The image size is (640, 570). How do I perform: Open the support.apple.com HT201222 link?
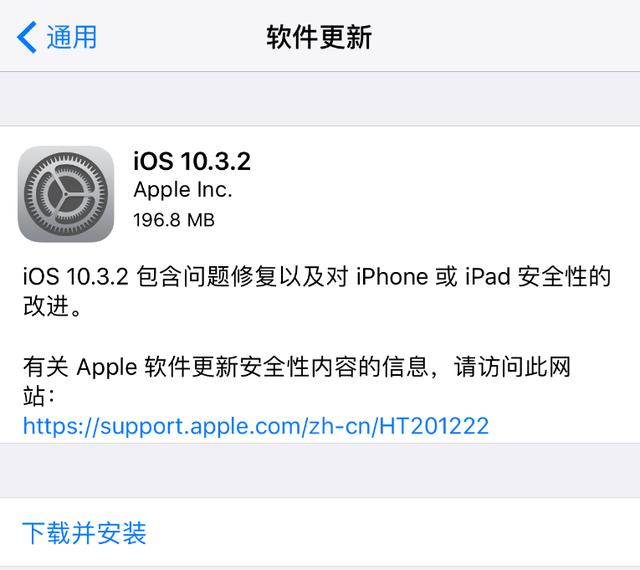256,426
